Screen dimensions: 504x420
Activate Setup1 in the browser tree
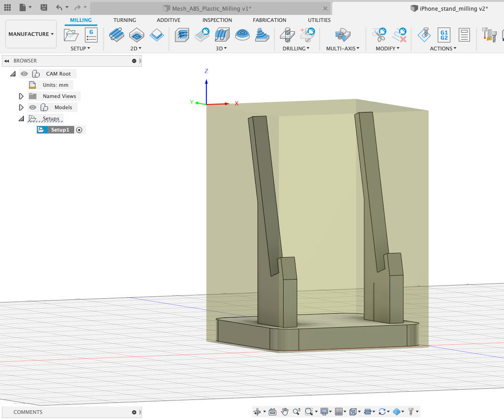[60, 129]
